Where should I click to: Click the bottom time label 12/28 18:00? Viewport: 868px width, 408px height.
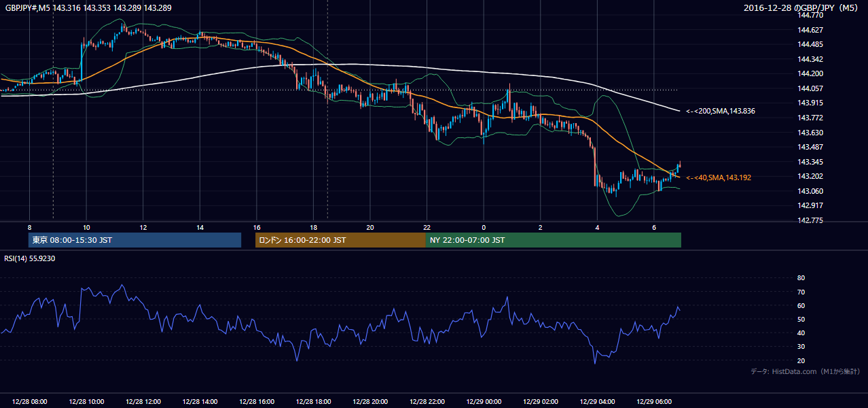point(314,402)
